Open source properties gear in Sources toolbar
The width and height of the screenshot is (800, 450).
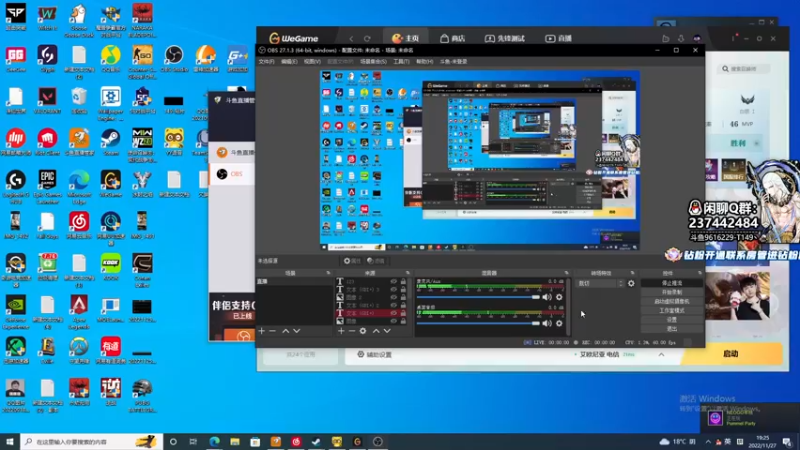363,331
